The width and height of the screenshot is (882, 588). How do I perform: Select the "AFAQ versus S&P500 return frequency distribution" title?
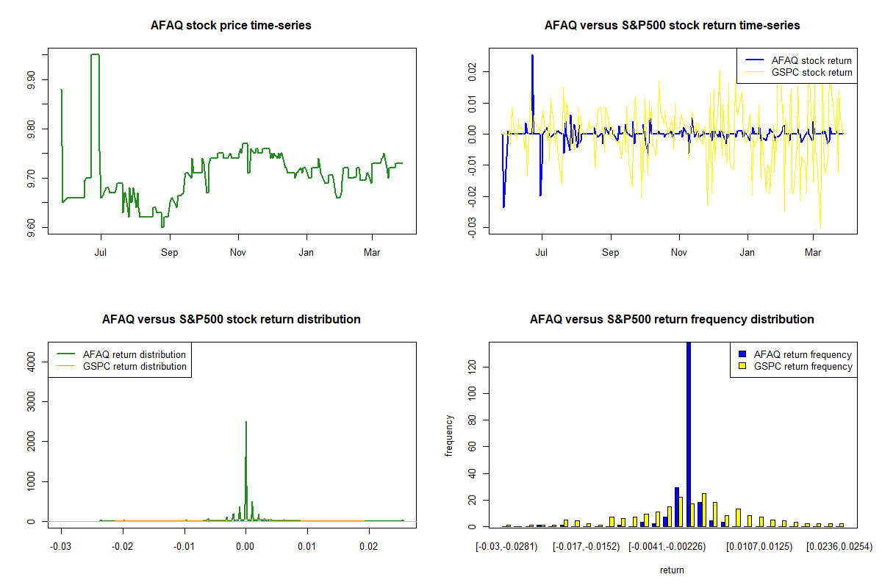click(672, 320)
